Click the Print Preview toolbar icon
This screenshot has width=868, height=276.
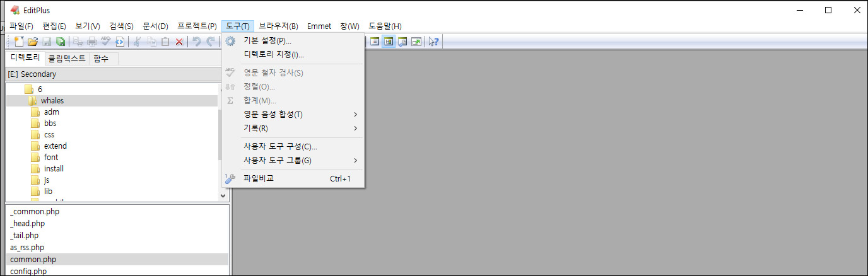click(x=78, y=42)
